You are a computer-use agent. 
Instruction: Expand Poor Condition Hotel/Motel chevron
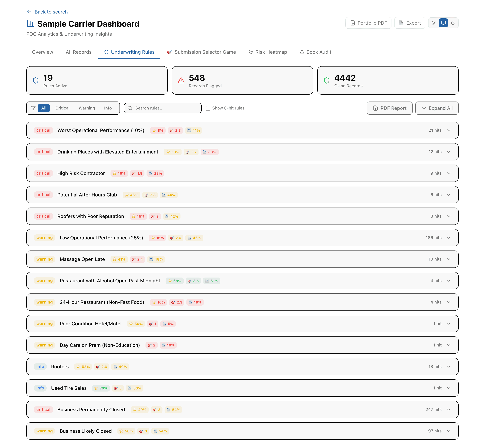[x=449, y=324]
